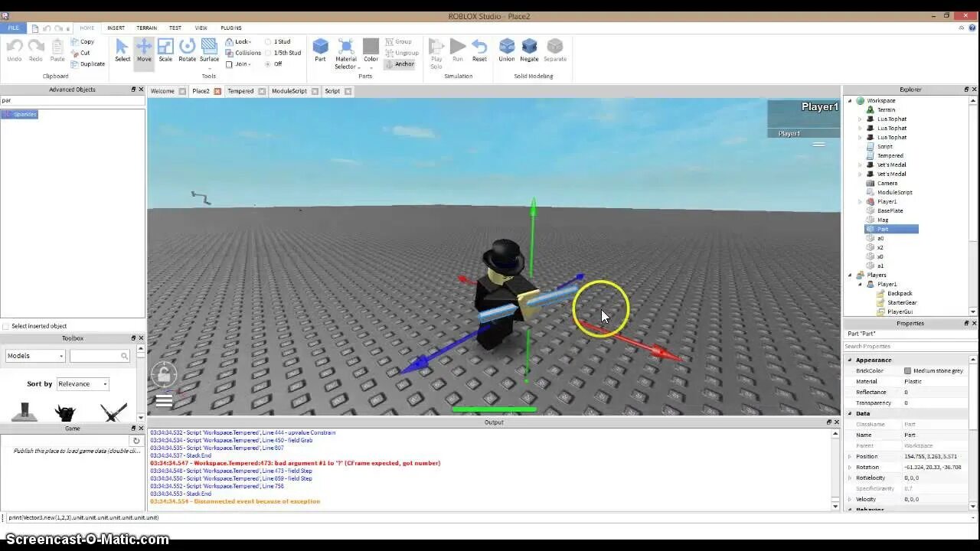Open the Lock dropdown

pyautogui.click(x=238, y=41)
